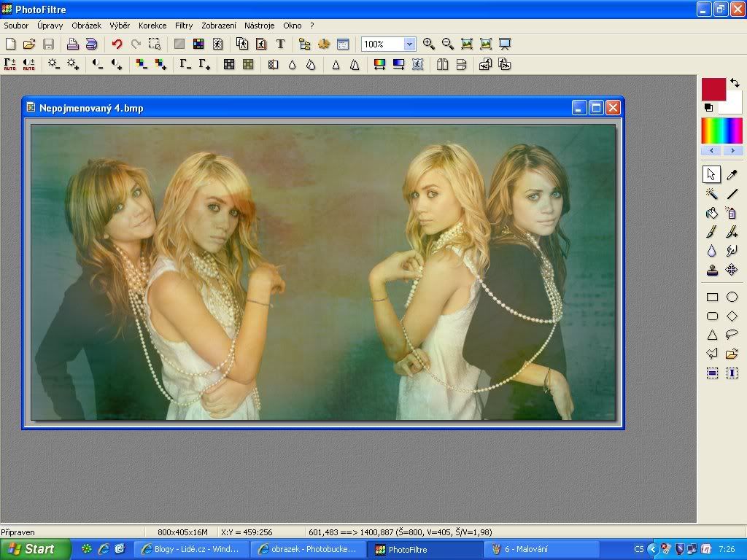
Task: Open the Soubor menu
Action: click(16, 26)
